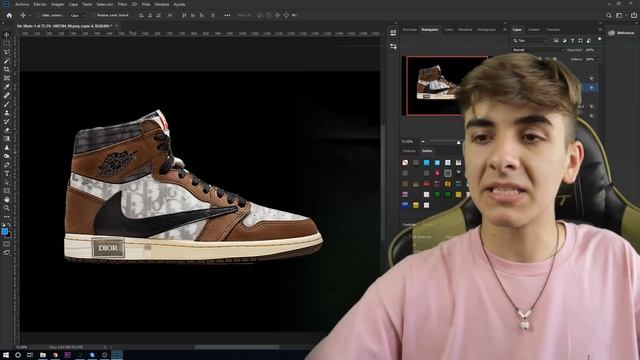Select the Pen tool
The height and width of the screenshot is (360, 640).
7,164
